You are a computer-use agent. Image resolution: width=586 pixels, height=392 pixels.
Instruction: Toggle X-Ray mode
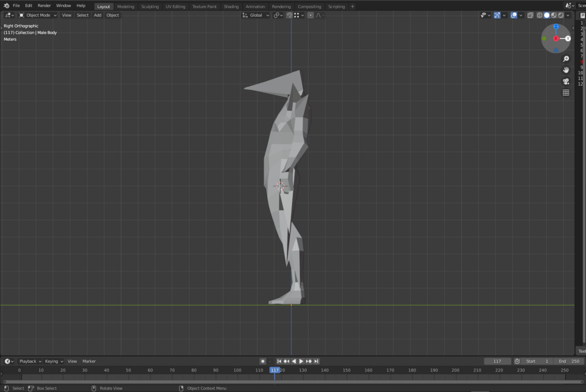pyautogui.click(x=530, y=15)
